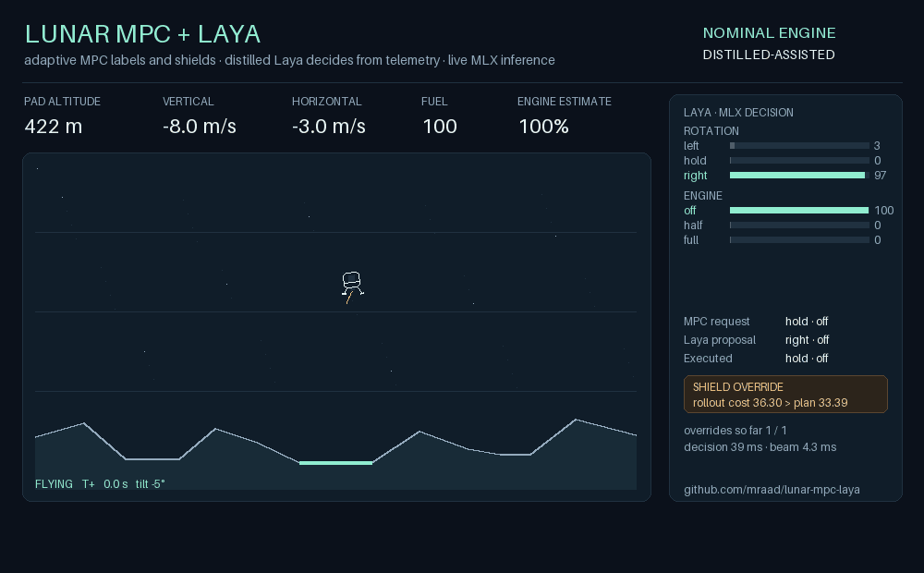Click the green landing pad segment
924x573 pixels.
click(x=336, y=463)
